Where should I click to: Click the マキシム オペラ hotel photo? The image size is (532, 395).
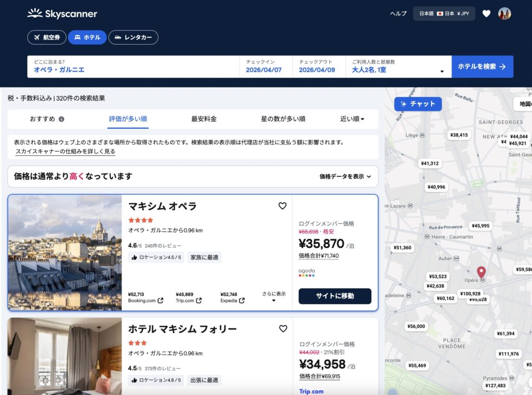pos(65,252)
